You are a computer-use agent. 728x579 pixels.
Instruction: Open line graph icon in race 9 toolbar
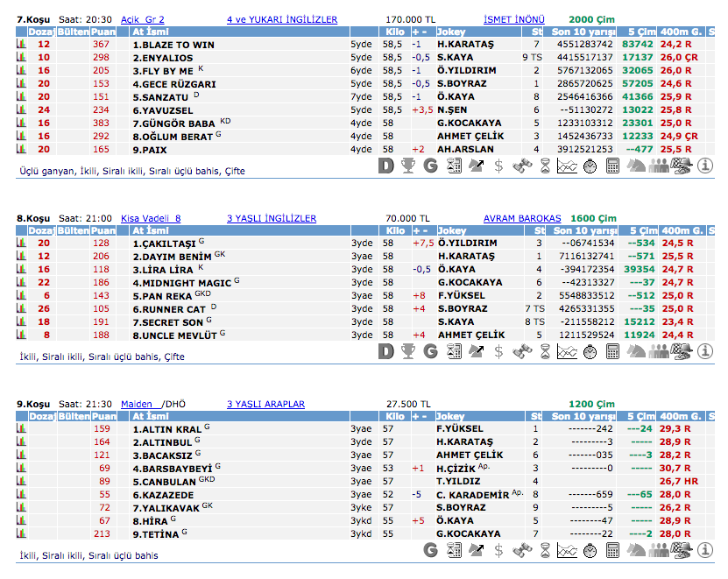(x=568, y=550)
